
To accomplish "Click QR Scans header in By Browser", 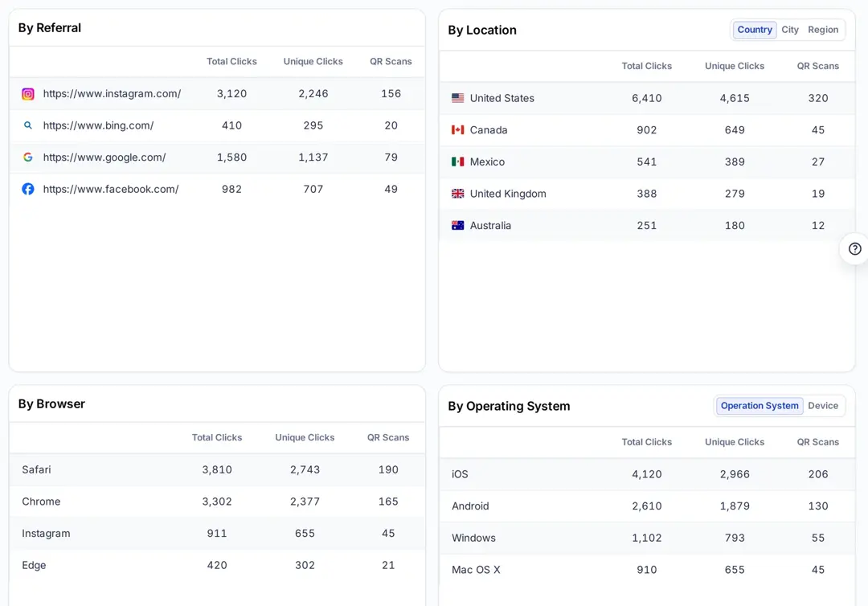I will click(388, 438).
